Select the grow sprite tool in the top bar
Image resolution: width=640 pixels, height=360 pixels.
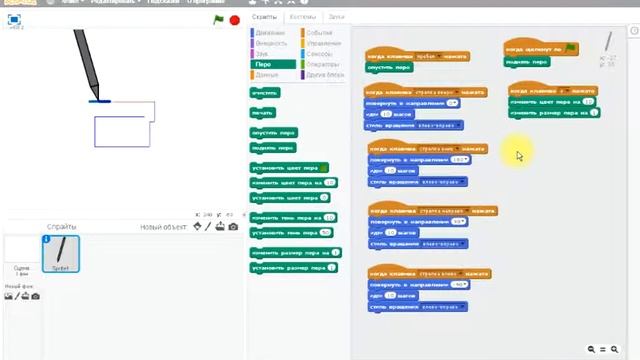click(x=278, y=2)
